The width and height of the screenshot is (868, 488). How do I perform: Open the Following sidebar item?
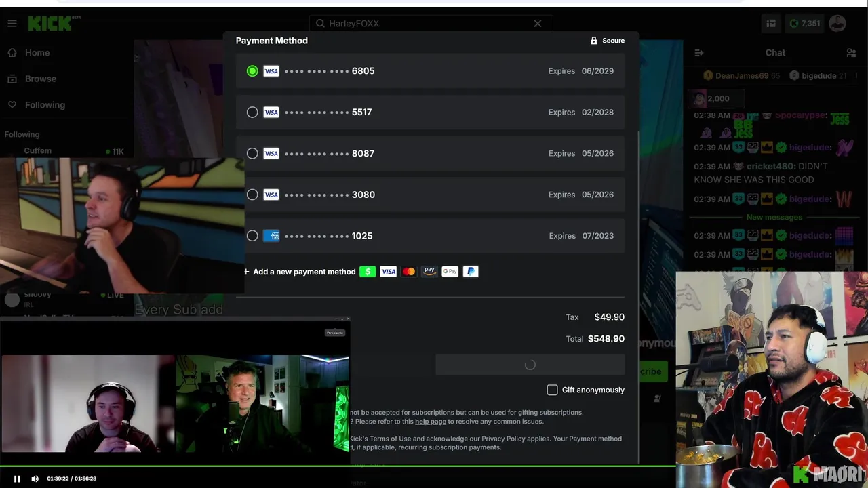point(37,105)
